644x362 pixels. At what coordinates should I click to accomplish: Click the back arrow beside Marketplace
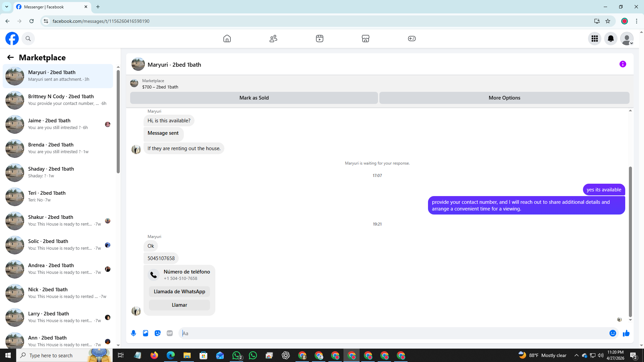[10, 58]
